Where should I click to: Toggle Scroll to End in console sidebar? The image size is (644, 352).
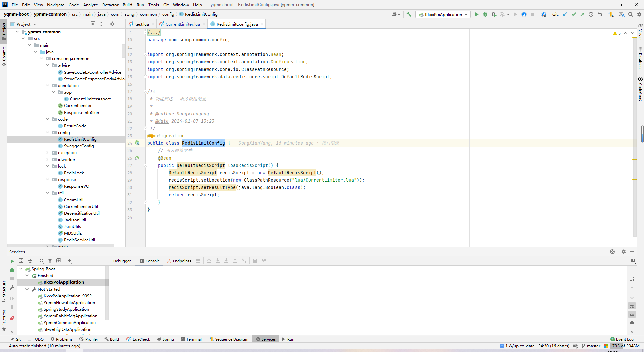tap(632, 314)
